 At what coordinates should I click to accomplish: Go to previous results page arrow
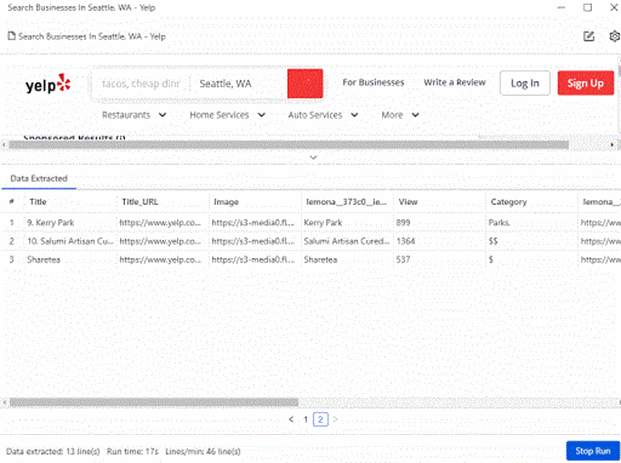[x=291, y=419]
